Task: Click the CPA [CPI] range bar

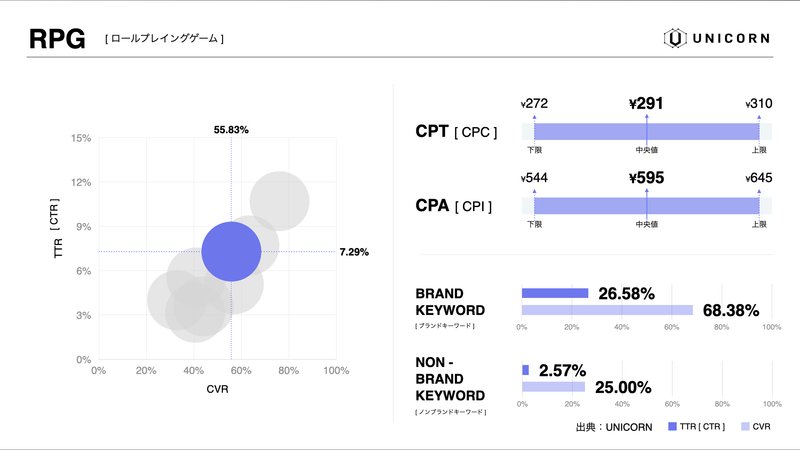Action: (646, 206)
